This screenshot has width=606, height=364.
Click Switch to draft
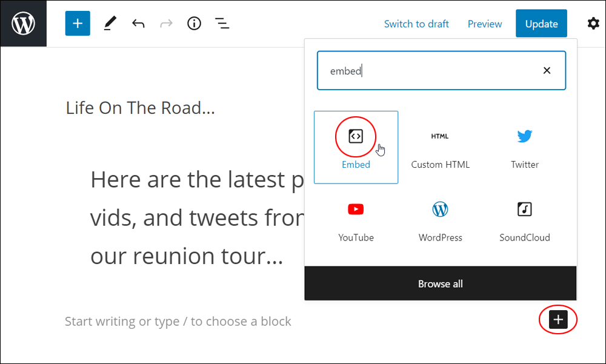(x=416, y=24)
